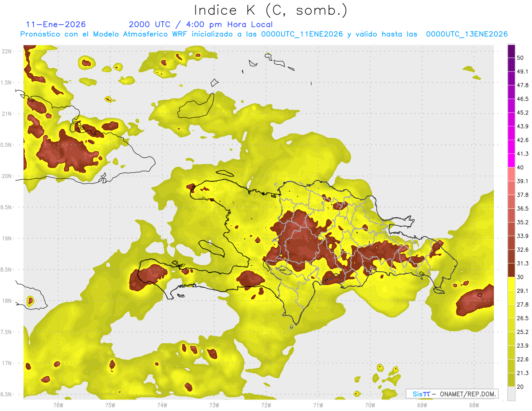Click the legend value 45.2

523,113
